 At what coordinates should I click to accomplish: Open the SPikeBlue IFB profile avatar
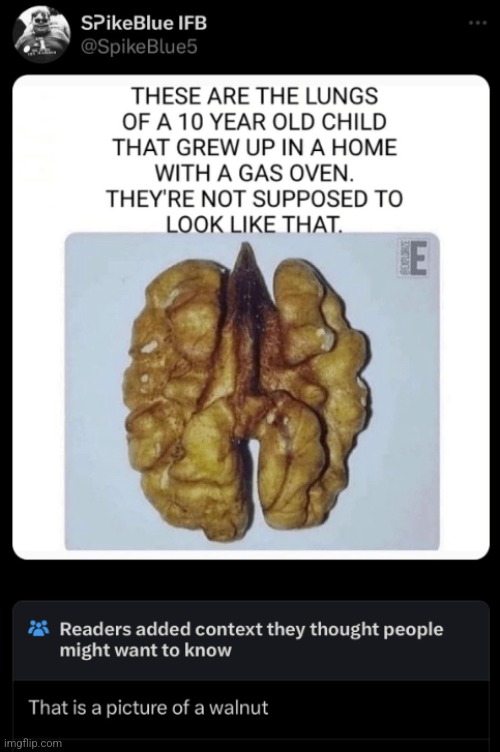tap(40, 35)
